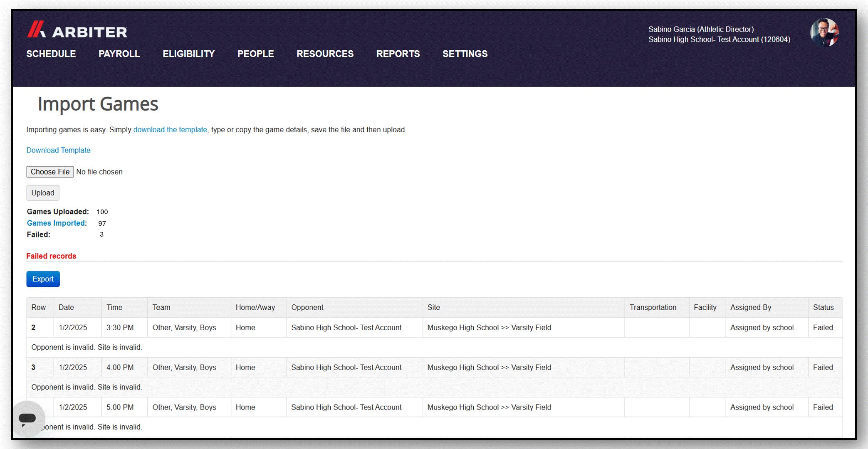The width and height of the screenshot is (868, 449).
Task: Click the Upload button
Action: coord(43,193)
